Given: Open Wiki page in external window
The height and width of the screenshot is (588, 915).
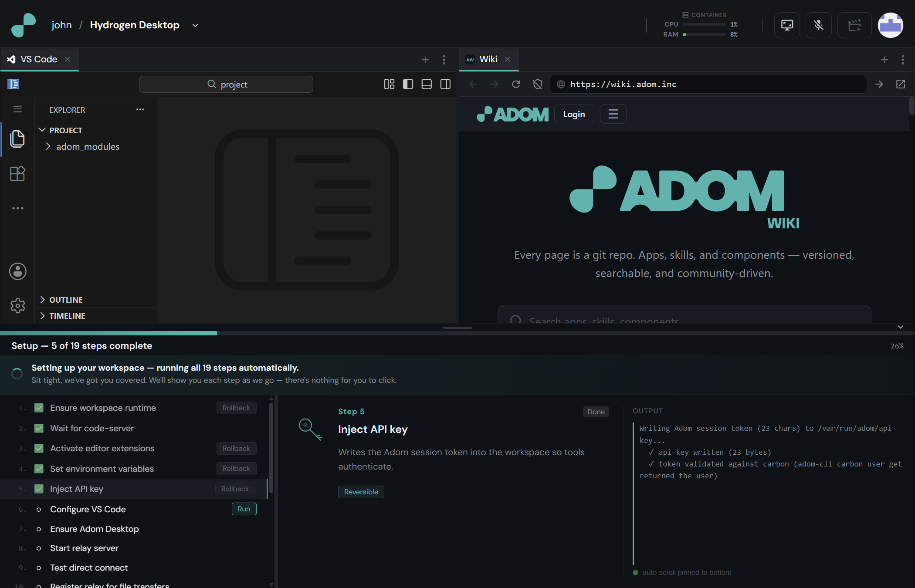Looking at the screenshot, I should click(x=901, y=84).
